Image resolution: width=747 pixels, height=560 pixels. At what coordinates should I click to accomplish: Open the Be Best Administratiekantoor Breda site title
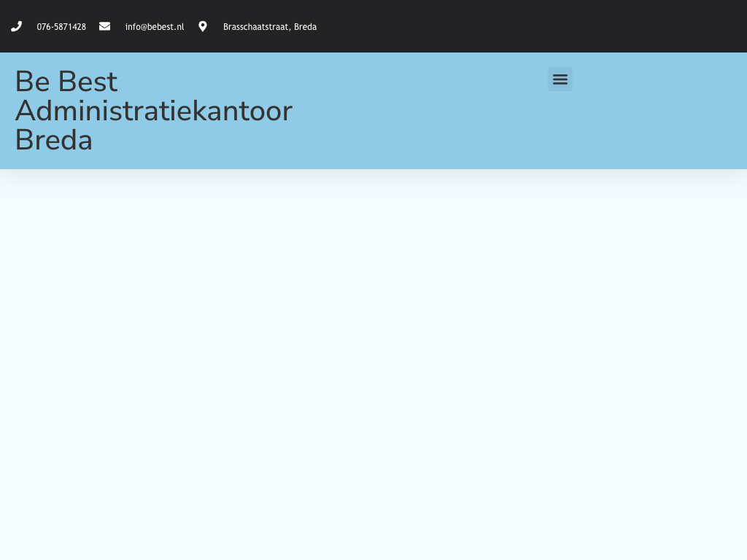tap(153, 111)
